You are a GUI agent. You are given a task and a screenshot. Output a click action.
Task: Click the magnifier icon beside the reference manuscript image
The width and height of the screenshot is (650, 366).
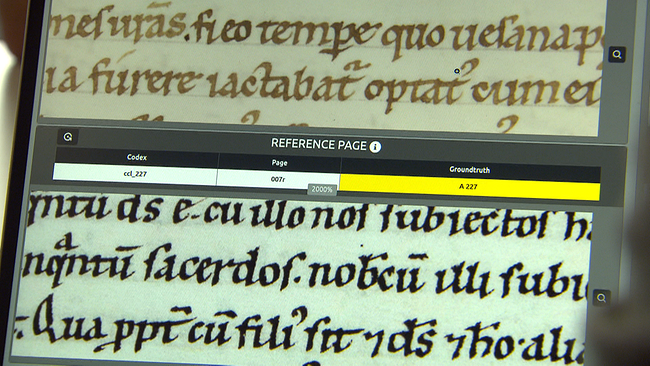[x=601, y=298]
